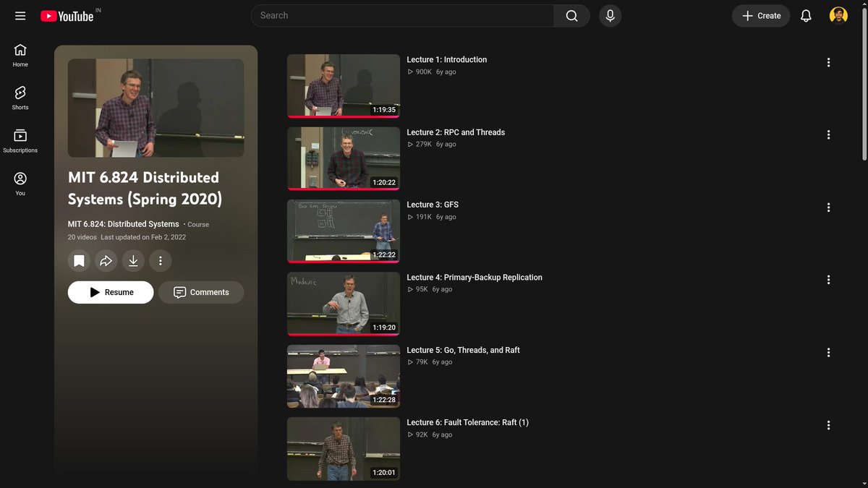
Task: Open options for Lecture 2: RPC and Threads
Action: (828, 135)
